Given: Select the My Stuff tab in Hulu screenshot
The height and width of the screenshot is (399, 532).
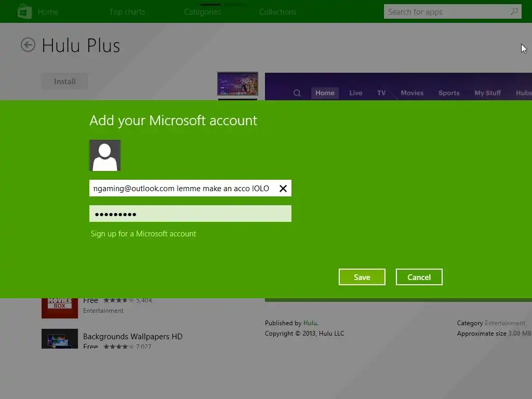Looking at the screenshot, I should [487, 93].
